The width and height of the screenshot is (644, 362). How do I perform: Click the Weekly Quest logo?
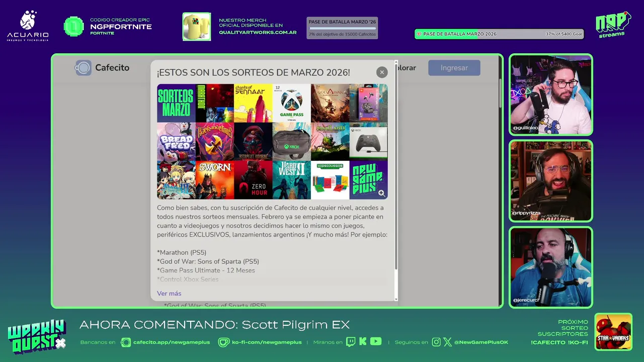pos(37,337)
